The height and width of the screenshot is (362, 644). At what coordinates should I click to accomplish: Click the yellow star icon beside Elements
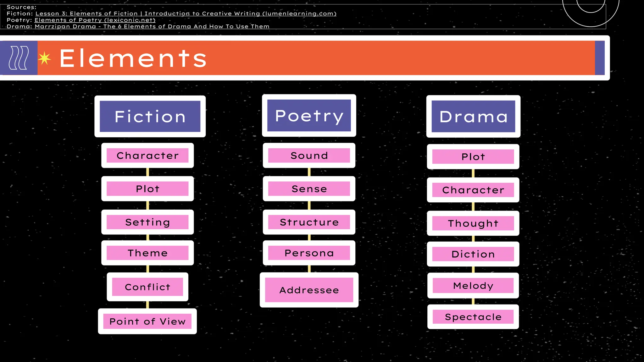pyautogui.click(x=45, y=58)
